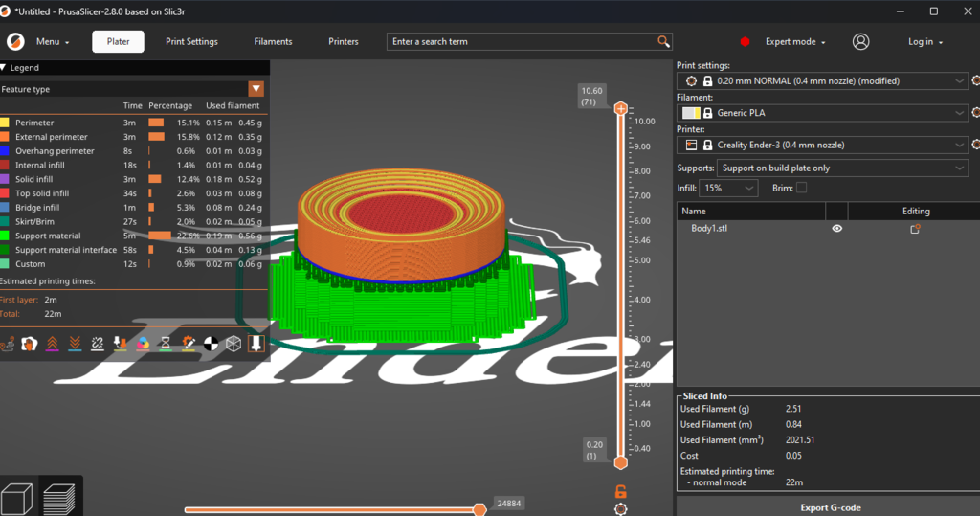Click the Body1.stl editing icon
The image size is (980, 516).
(x=915, y=229)
